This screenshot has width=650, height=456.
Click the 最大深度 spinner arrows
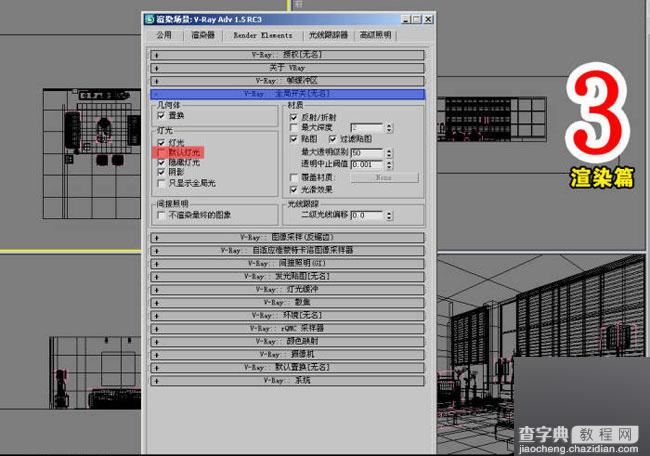pyautogui.click(x=389, y=128)
